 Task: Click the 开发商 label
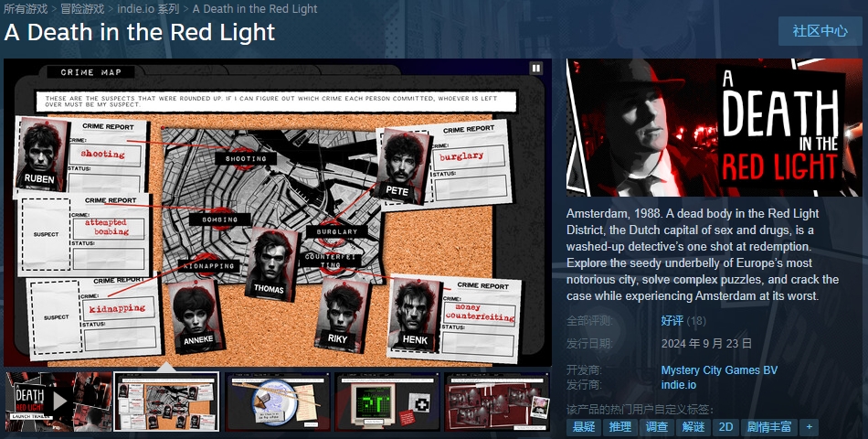pos(584,370)
